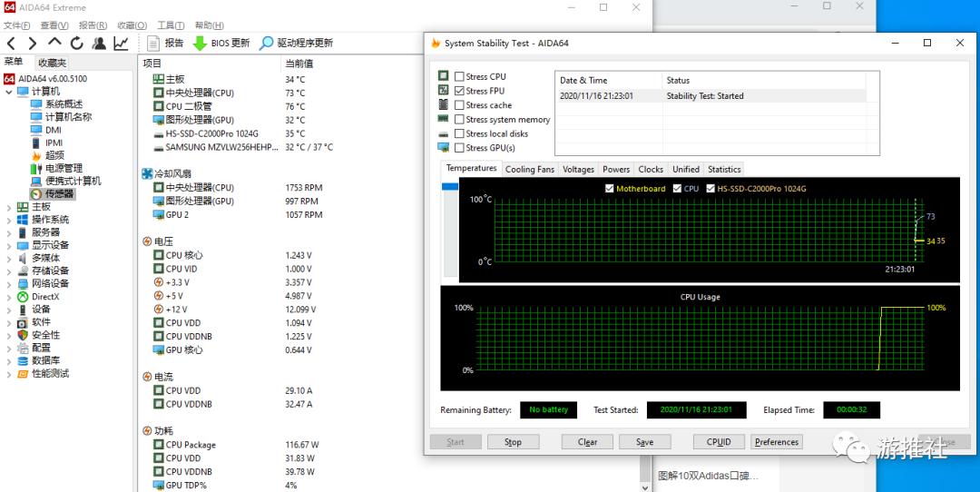Screen dimensions: 980x492
Task: Enable Stress local disks checkbox
Action: [459, 133]
